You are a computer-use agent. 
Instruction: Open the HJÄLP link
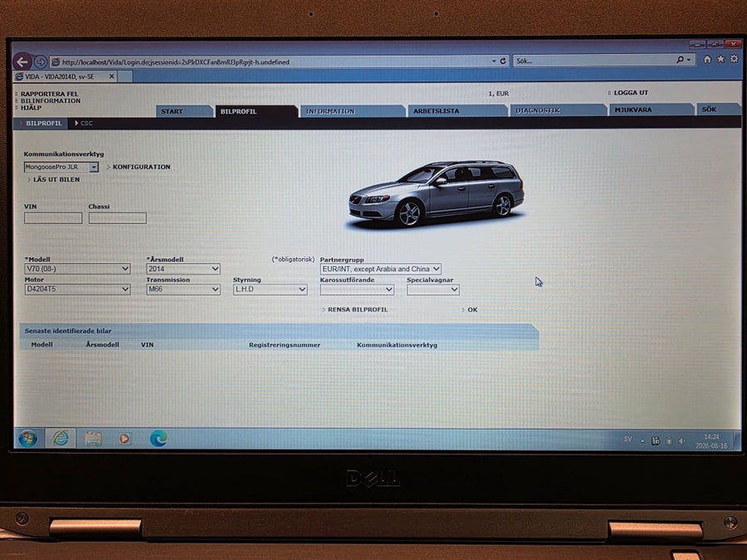(31, 108)
